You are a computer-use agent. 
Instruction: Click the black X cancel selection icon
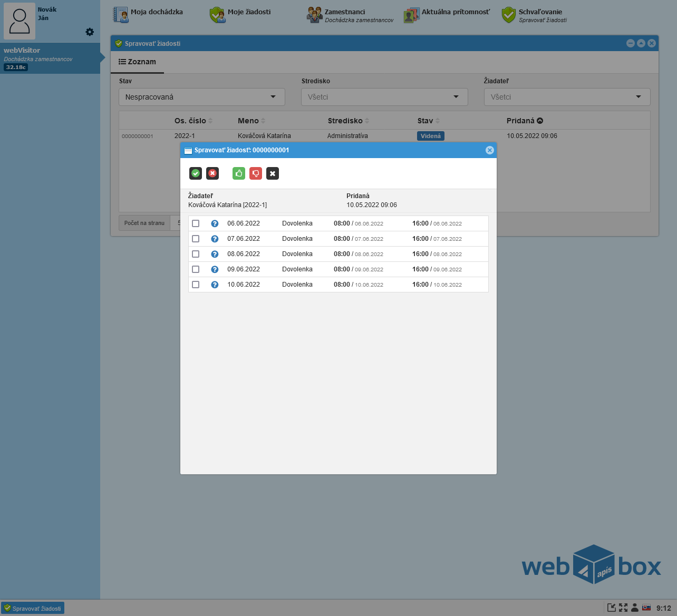tap(273, 173)
